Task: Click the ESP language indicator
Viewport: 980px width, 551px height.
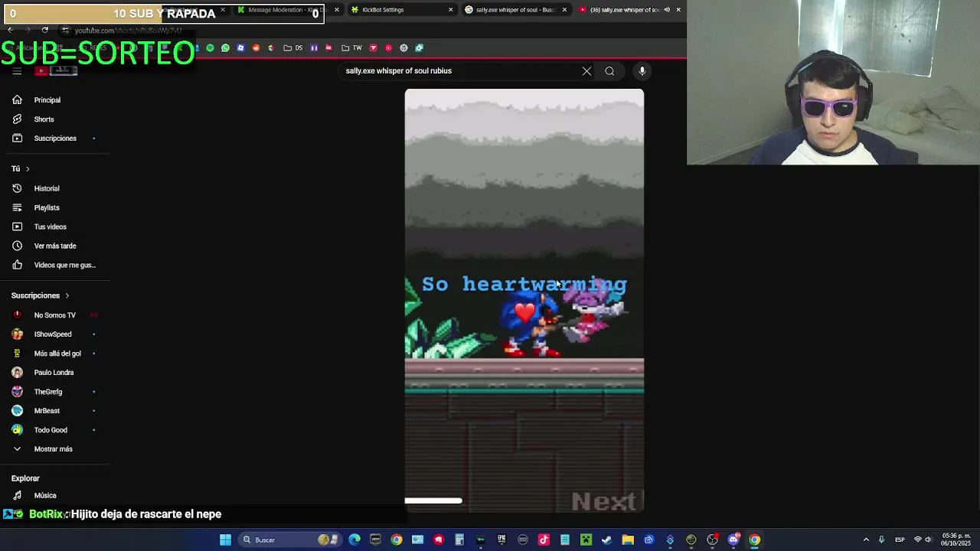Action: coord(900,540)
